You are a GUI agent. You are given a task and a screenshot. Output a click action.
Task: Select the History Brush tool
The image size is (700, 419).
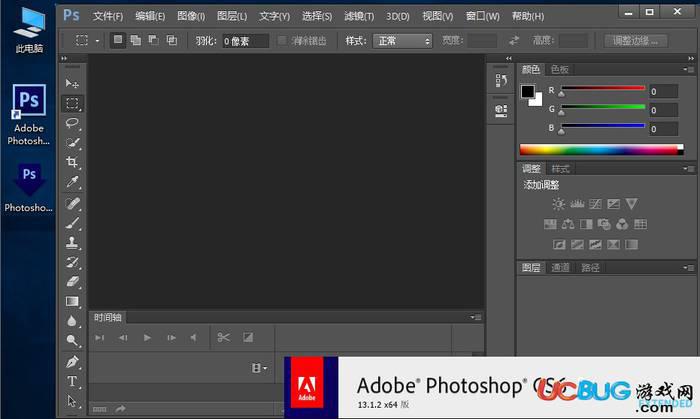(72, 262)
